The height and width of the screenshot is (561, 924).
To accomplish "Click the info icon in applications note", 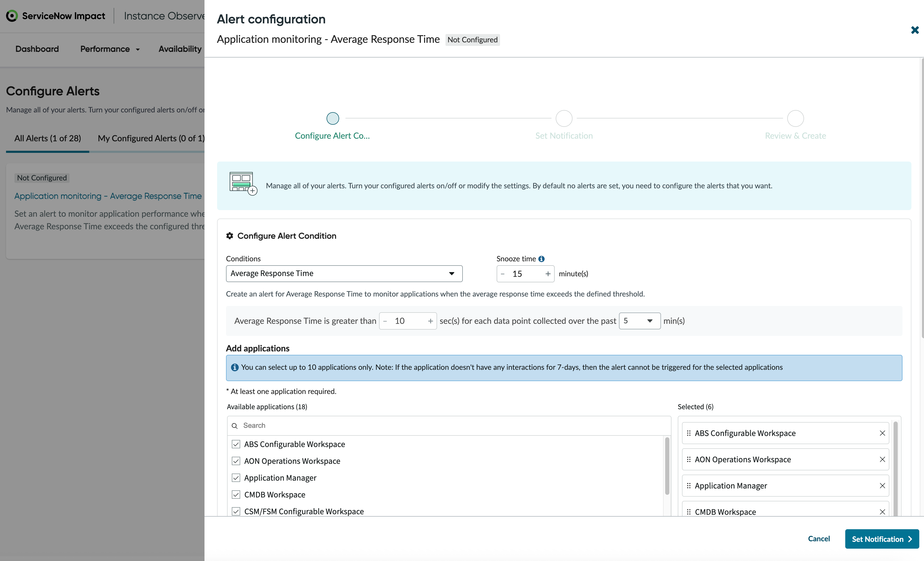I will pyautogui.click(x=235, y=367).
